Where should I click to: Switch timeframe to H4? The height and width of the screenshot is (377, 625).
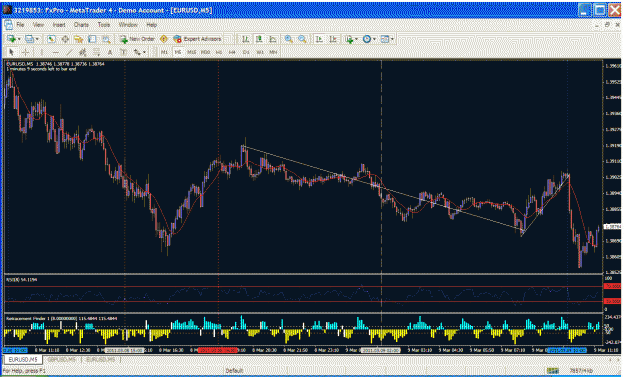232,52
